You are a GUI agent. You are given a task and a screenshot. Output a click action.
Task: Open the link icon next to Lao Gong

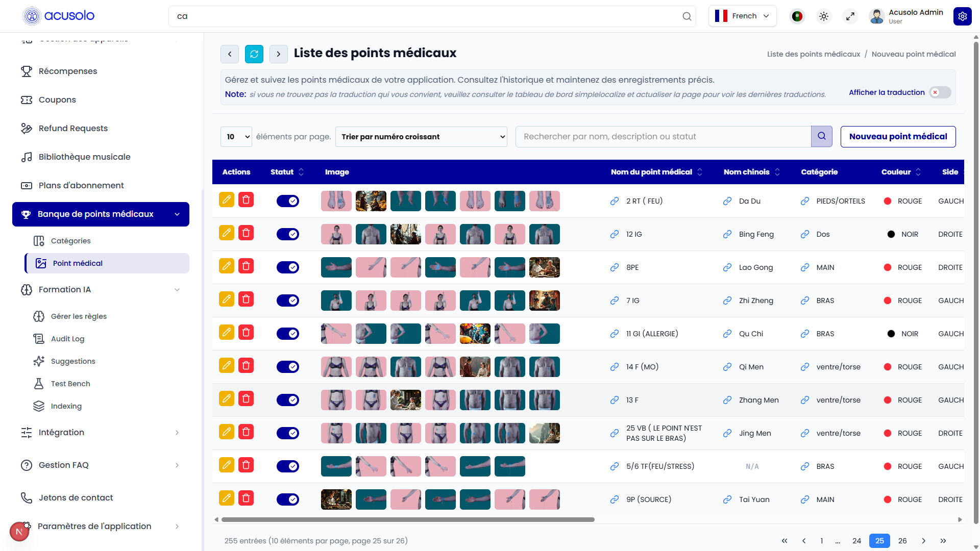tap(727, 267)
